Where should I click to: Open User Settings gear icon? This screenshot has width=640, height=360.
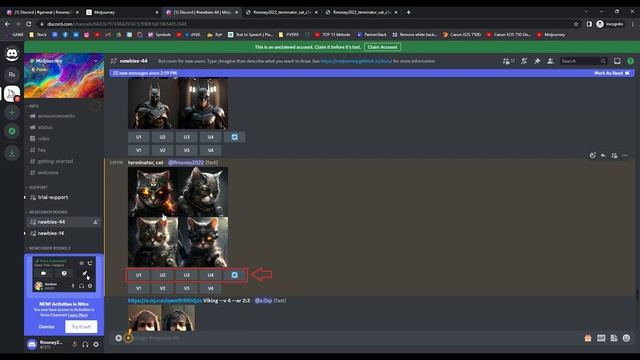point(96,344)
